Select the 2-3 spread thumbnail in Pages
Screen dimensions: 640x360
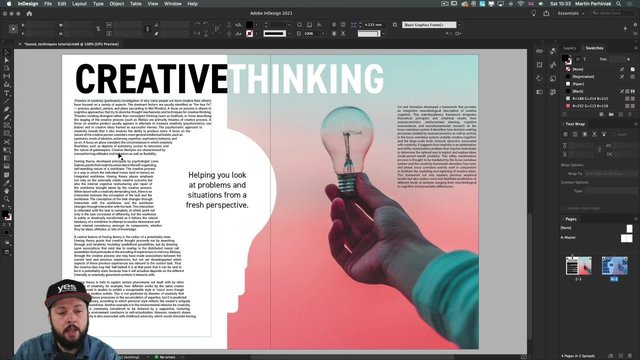pos(578,266)
